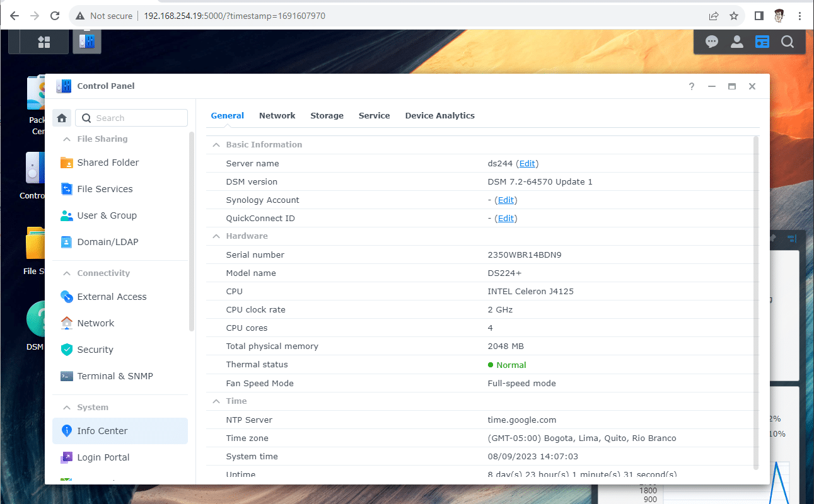Open the Shared Folder icon

[x=66, y=163]
